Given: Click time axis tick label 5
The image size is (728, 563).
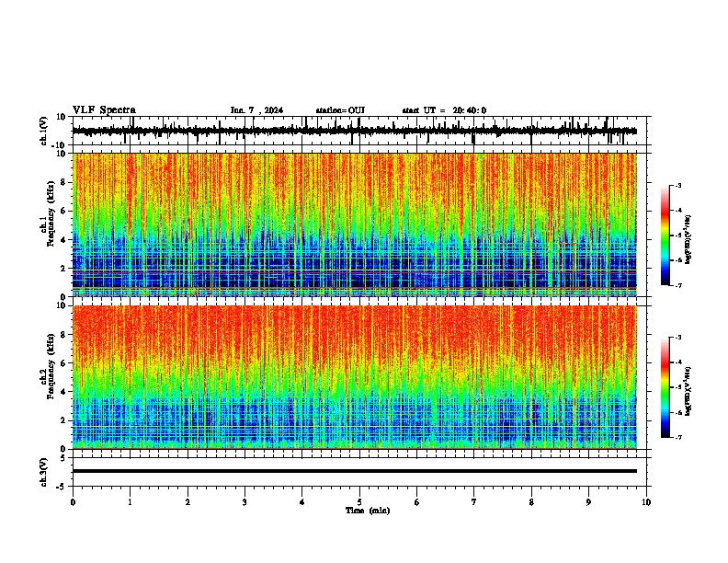Looking at the screenshot, I should (x=359, y=502).
